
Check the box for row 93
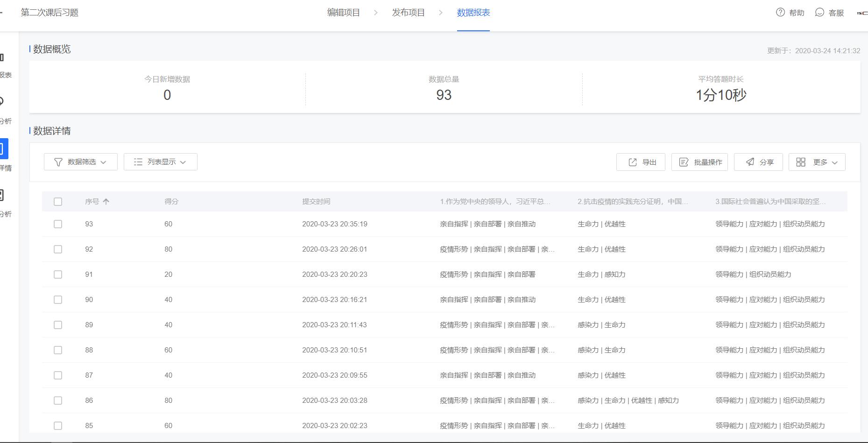click(58, 224)
